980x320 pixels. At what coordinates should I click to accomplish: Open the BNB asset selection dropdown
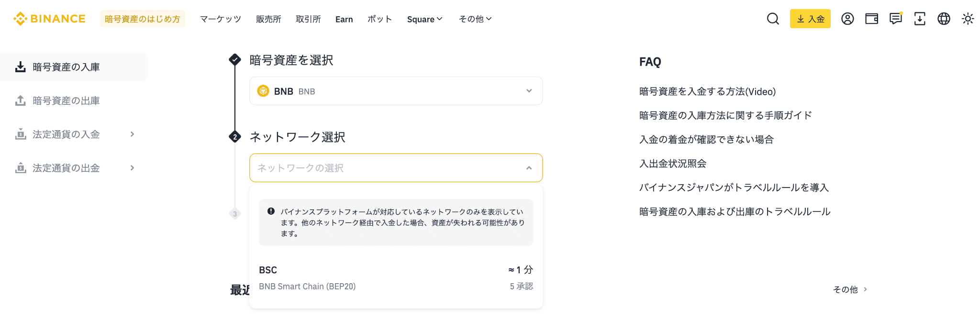[x=396, y=91]
